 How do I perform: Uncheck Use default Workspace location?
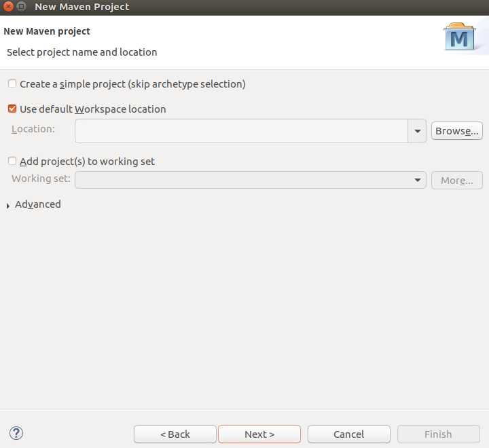pyautogui.click(x=12, y=109)
